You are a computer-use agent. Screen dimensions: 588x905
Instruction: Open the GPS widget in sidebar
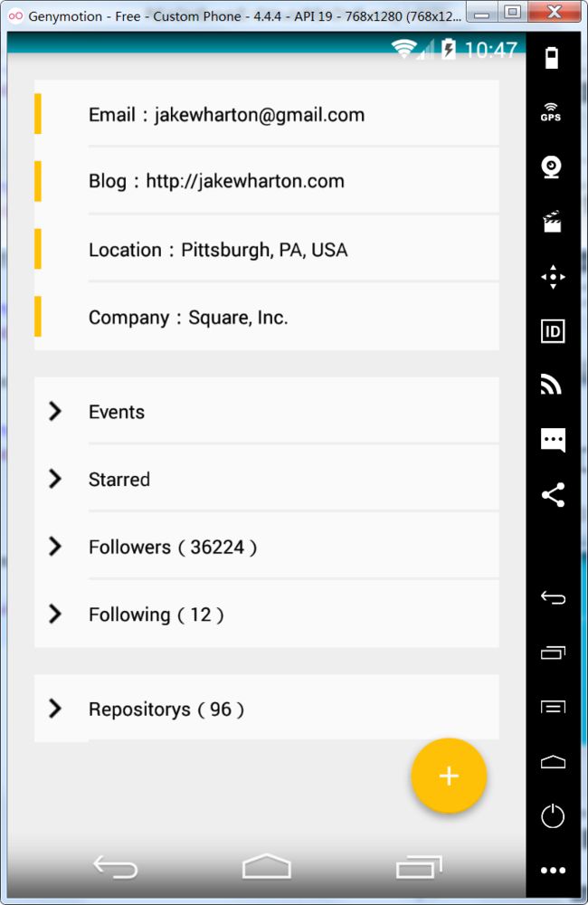pos(551,112)
